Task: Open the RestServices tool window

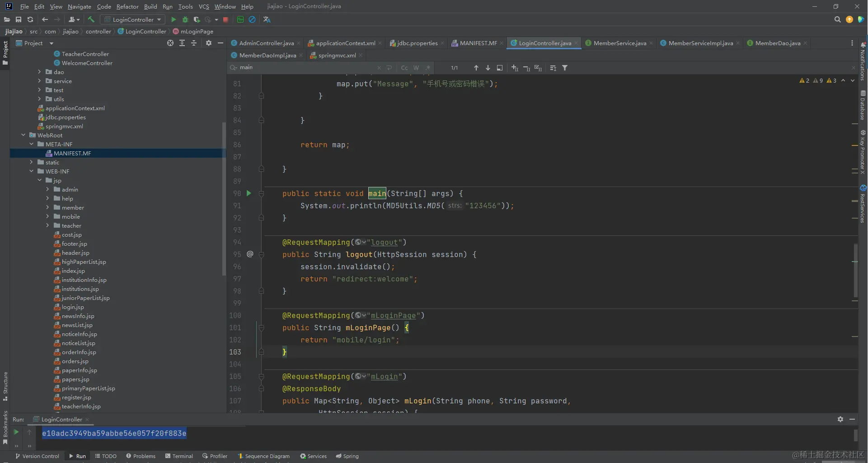Action: [863, 203]
